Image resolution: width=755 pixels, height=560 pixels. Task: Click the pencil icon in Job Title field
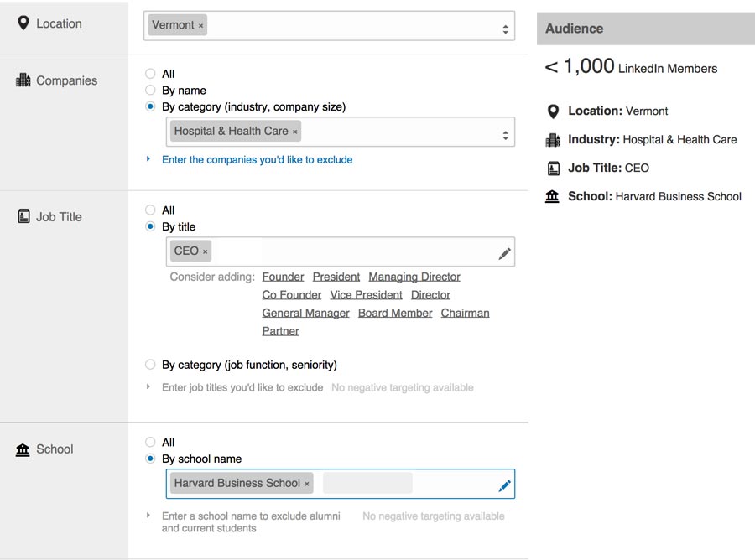[x=505, y=253]
